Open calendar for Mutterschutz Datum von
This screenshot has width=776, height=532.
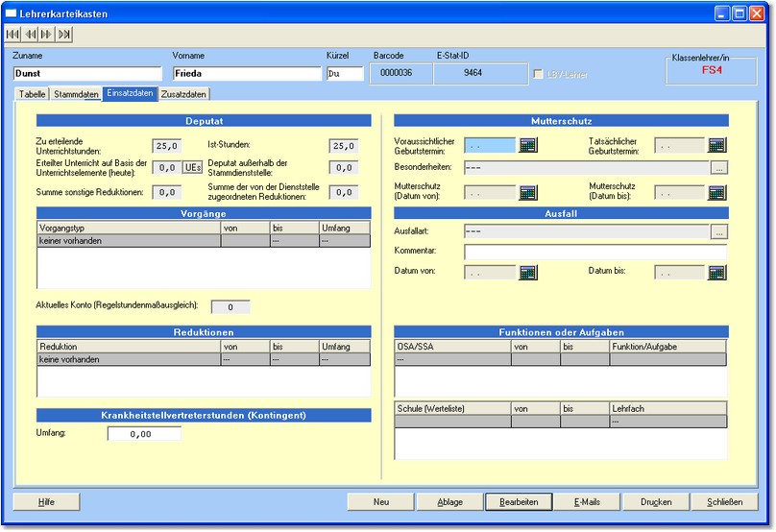(528, 192)
